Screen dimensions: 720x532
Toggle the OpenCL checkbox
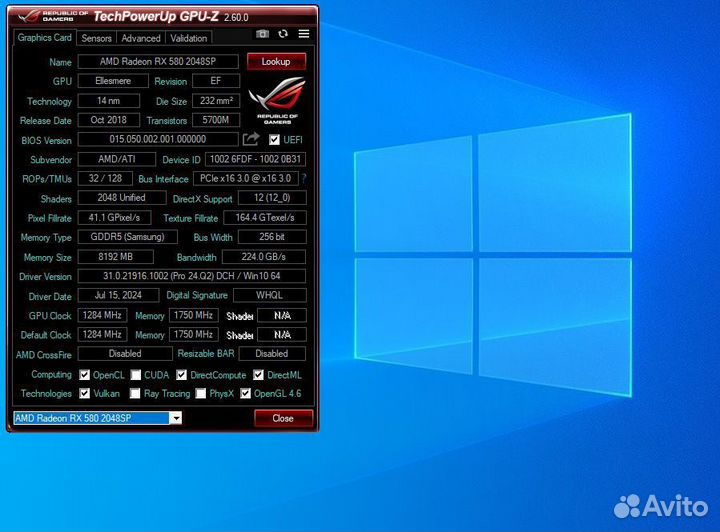click(x=84, y=375)
